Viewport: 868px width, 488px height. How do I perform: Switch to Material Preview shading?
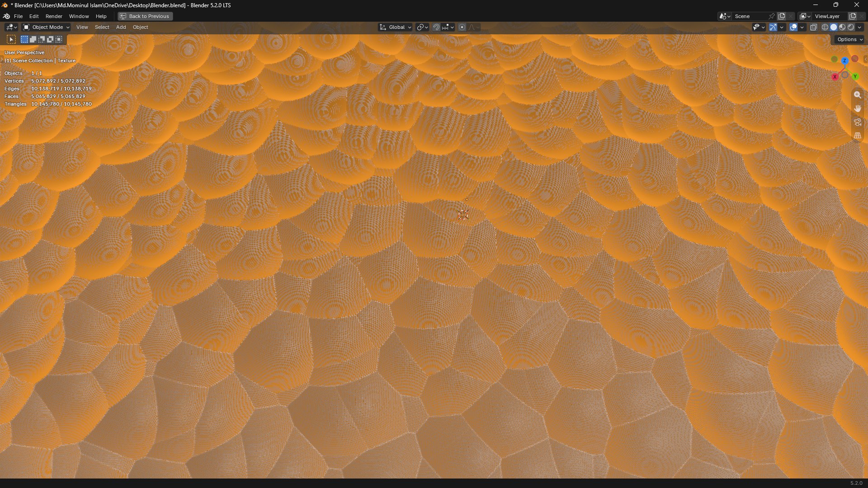point(842,28)
